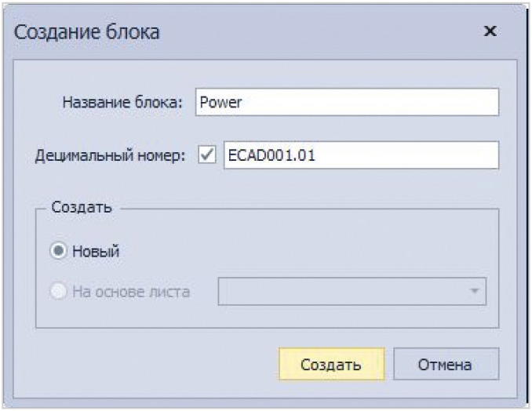The width and height of the screenshot is (532, 411).
Task: Expand the dropdown arrow beside На основе листа
Action: (x=474, y=291)
